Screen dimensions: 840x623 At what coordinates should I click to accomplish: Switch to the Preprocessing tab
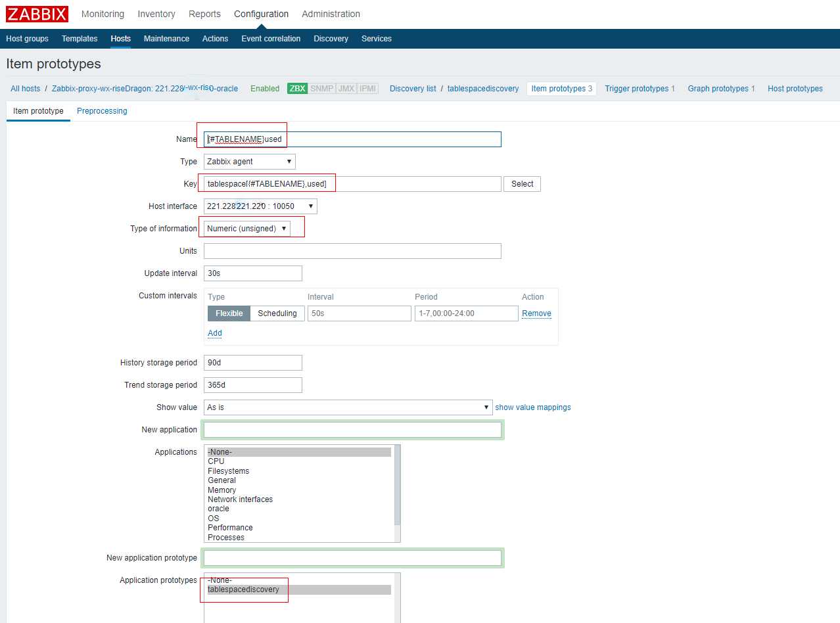pyautogui.click(x=102, y=111)
